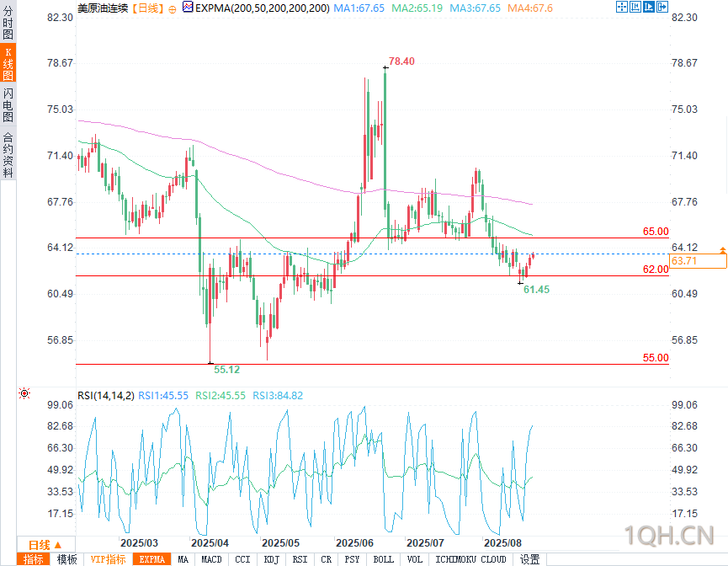
Task: Click the 设置 button at bottom
Action: (529, 559)
